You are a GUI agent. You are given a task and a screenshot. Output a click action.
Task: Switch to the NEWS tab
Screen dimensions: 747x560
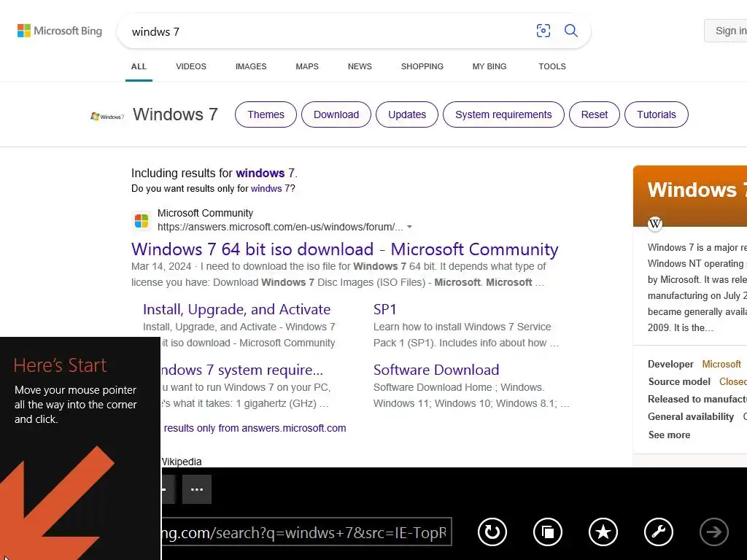point(360,66)
